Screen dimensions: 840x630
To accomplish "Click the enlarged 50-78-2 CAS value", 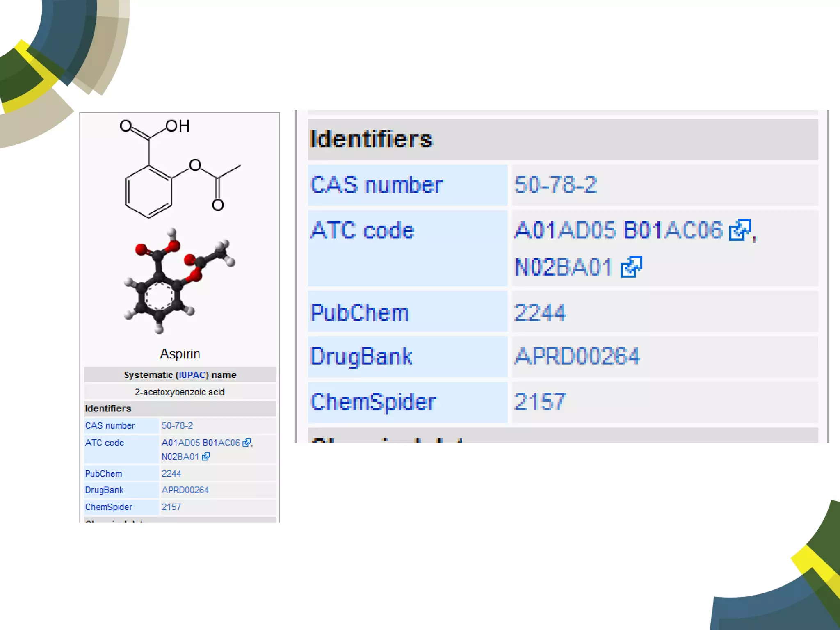I will 555,185.
